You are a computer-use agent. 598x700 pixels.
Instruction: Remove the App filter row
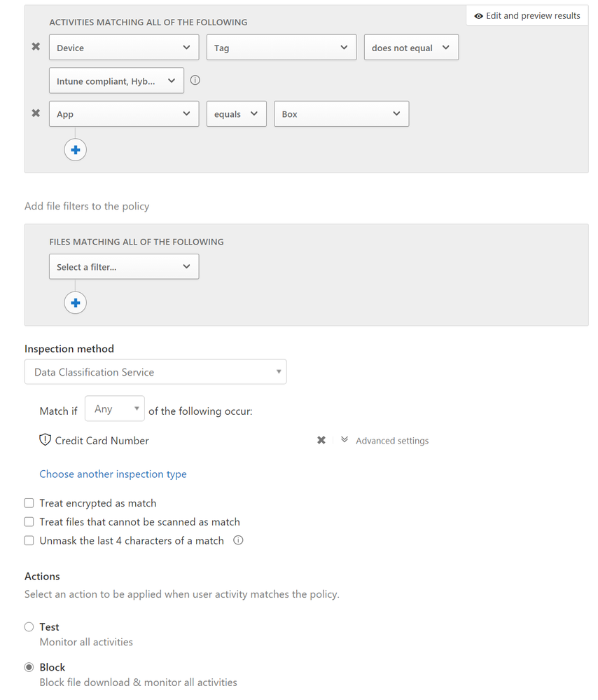[36, 114]
